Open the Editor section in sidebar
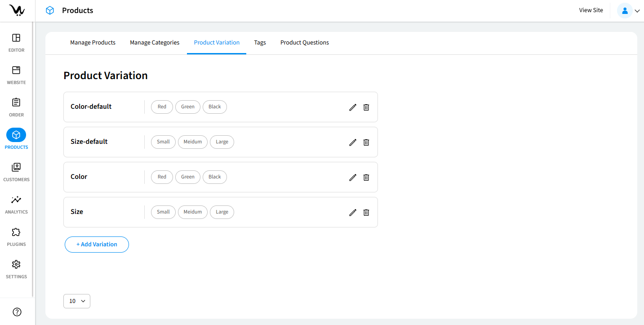The width and height of the screenshot is (644, 325). [16, 38]
